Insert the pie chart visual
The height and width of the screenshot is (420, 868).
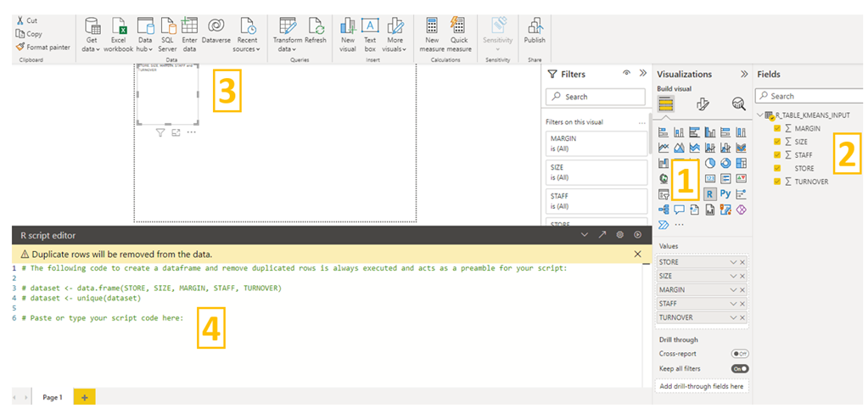pos(709,163)
